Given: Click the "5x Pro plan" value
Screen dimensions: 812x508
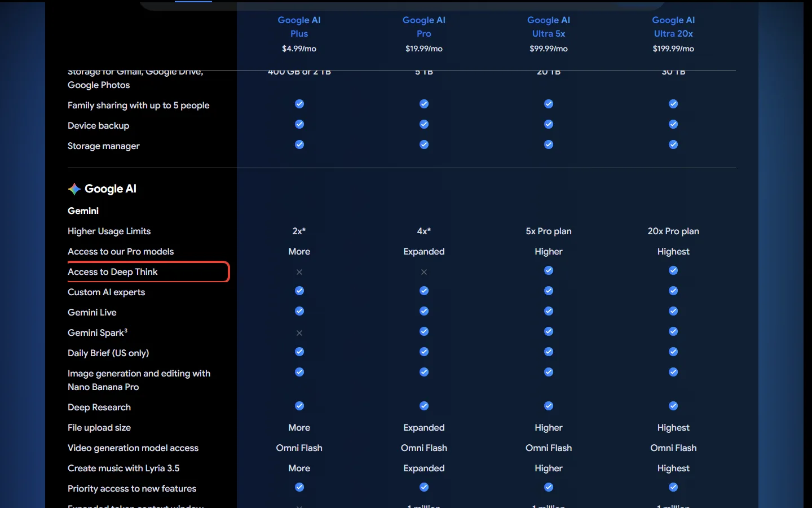Looking at the screenshot, I should pos(549,231).
